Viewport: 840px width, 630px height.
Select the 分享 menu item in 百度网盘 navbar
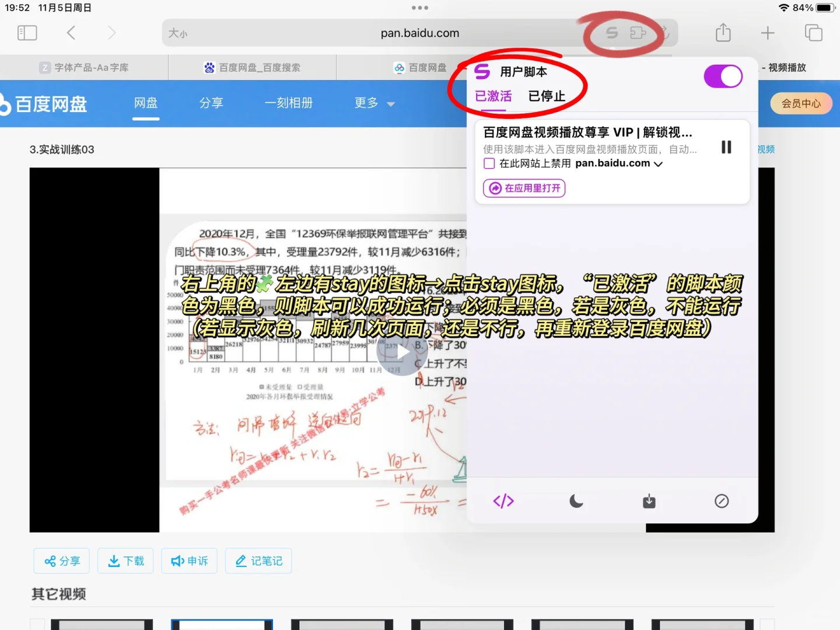211,103
